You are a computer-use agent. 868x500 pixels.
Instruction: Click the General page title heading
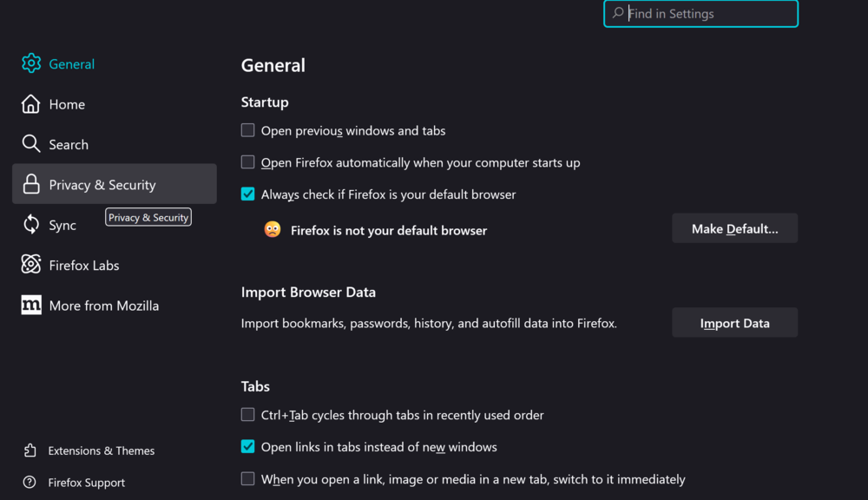point(273,65)
